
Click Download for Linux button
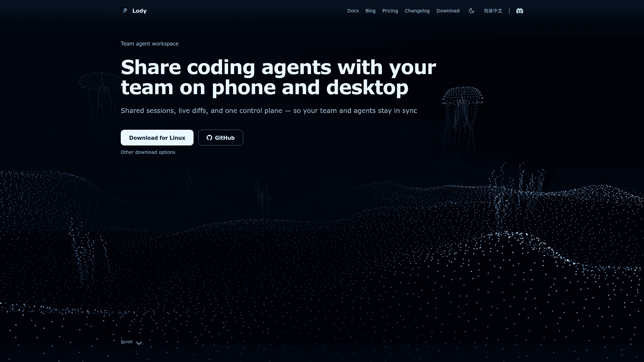(x=157, y=137)
